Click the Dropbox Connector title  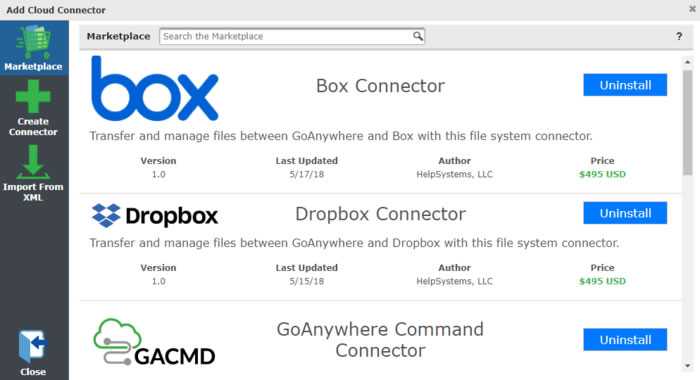point(380,214)
